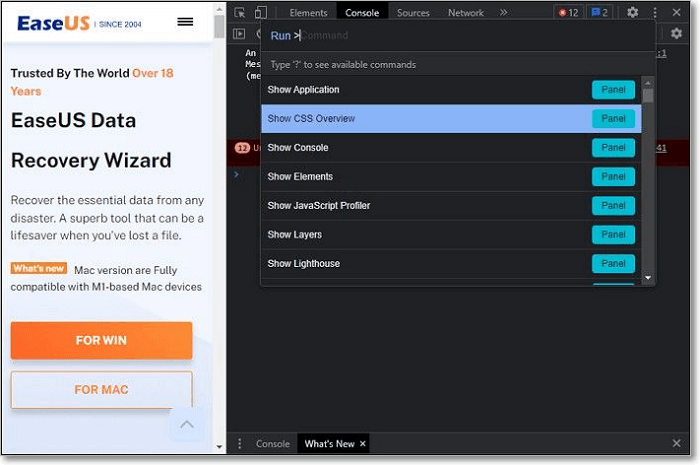
Task: Expand the more tabs chevron
Action: click(503, 13)
